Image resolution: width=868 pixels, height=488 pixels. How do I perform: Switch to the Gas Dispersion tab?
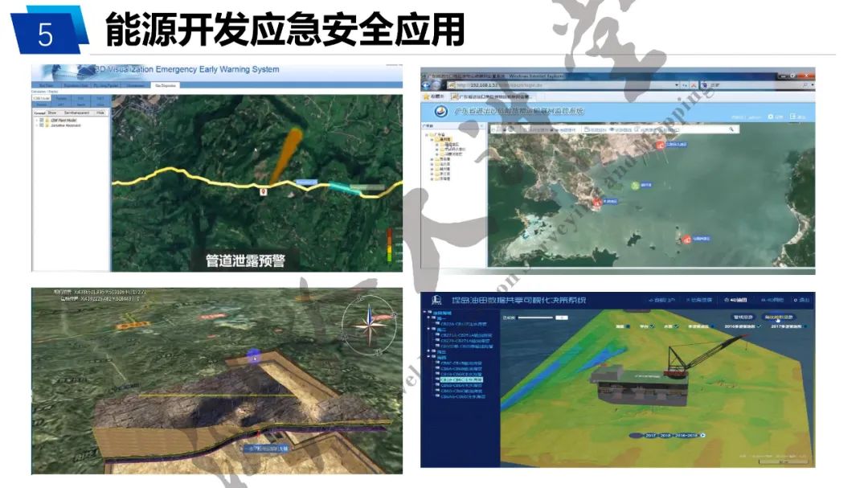pyautogui.click(x=165, y=84)
